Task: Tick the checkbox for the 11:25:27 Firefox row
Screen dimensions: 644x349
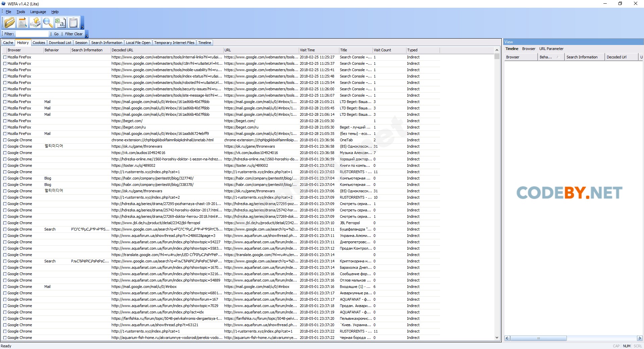Action: [x=5, y=57]
